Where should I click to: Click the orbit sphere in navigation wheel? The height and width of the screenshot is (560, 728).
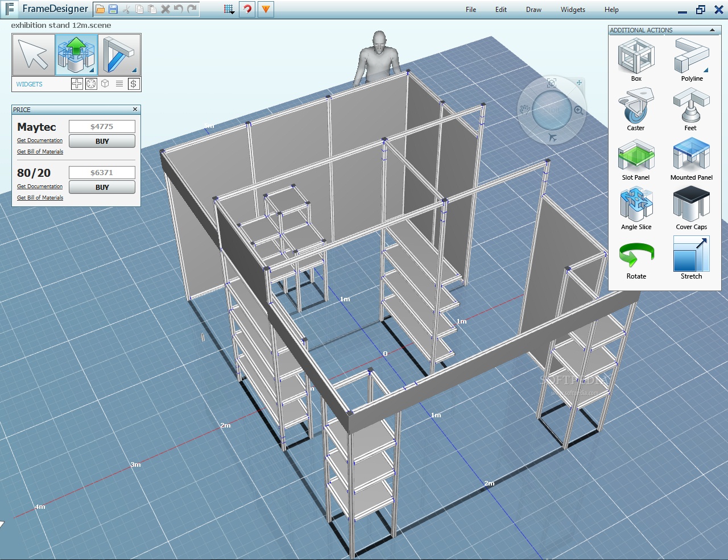tap(552, 110)
